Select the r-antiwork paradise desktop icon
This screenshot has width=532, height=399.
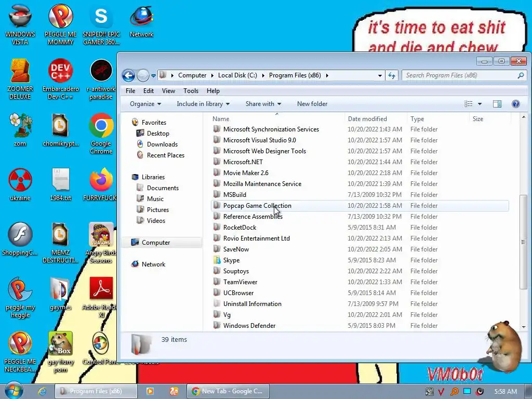(x=101, y=79)
